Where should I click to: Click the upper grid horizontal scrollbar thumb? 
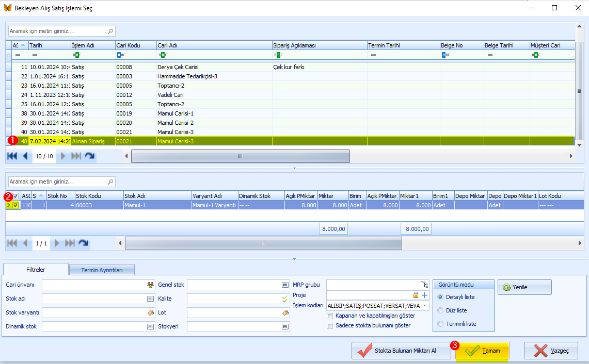[x=241, y=156]
